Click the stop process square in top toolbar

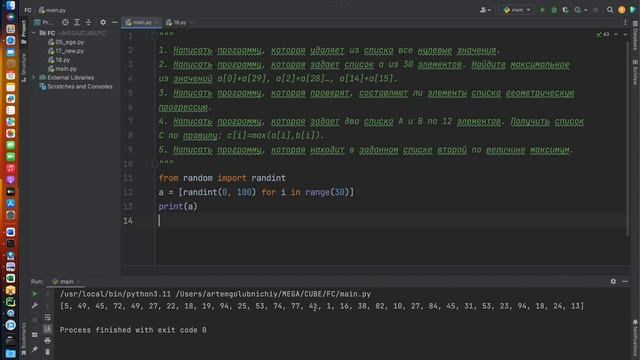click(596, 10)
